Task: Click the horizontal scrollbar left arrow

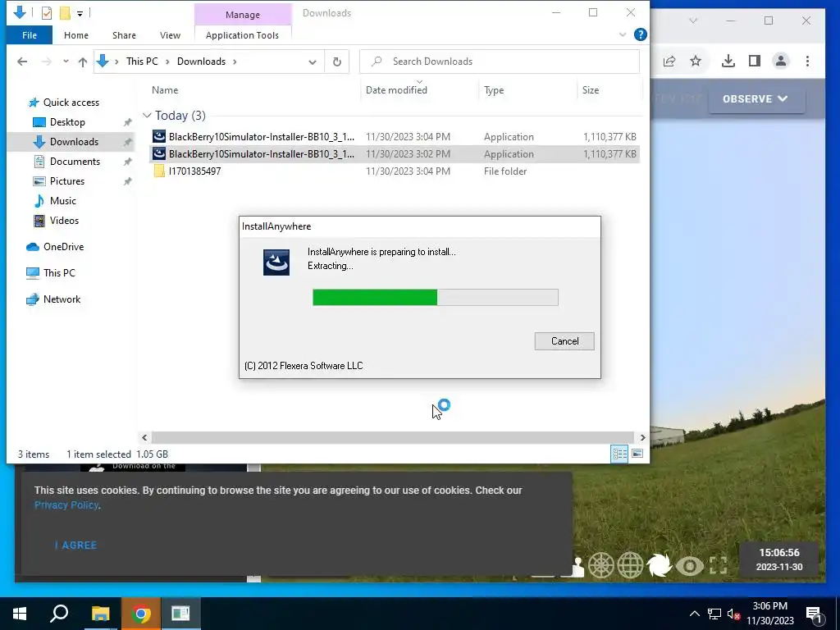Action: (144, 438)
